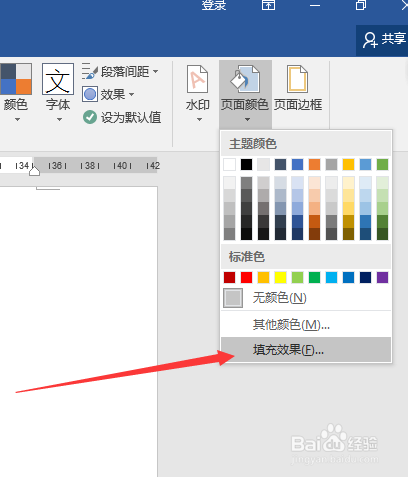
Task: Click the 页面颜色 paint bucket icon
Action: click(245, 79)
